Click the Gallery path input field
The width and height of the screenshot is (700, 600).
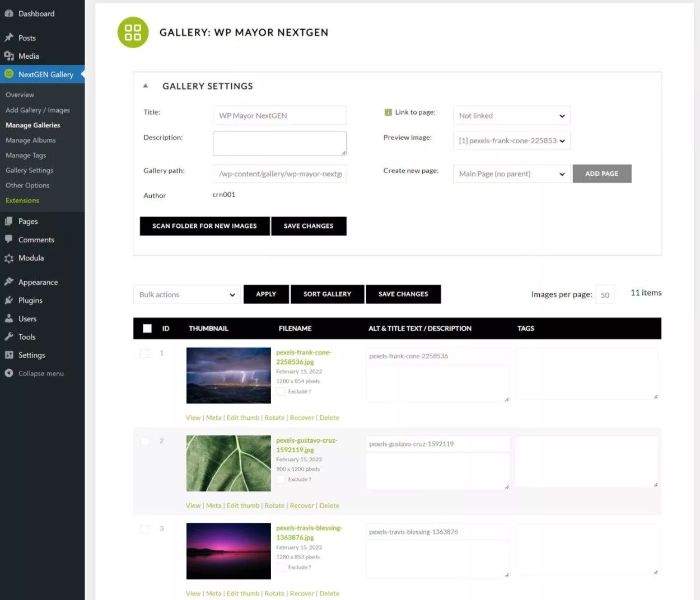coord(279,174)
